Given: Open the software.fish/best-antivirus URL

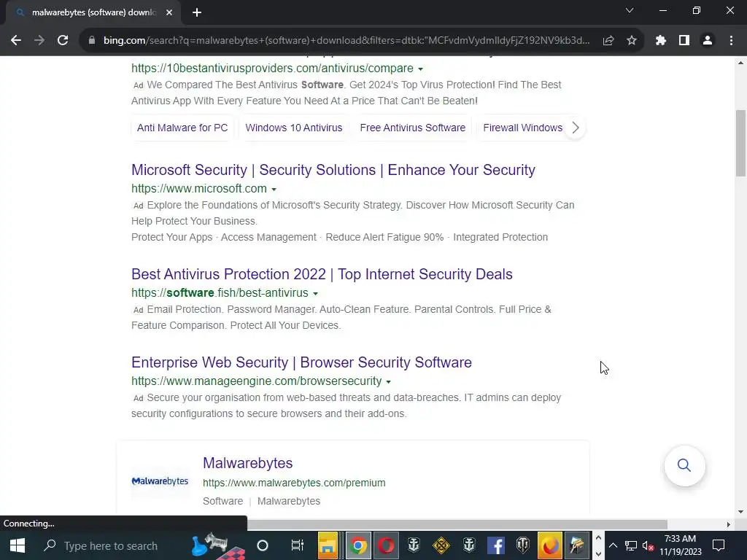Looking at the screenshot, I should (x=220, y=293).
